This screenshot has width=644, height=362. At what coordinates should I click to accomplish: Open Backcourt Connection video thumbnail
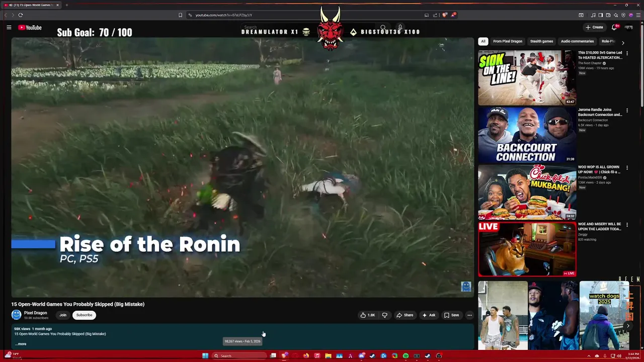click(x=527, y=135)
